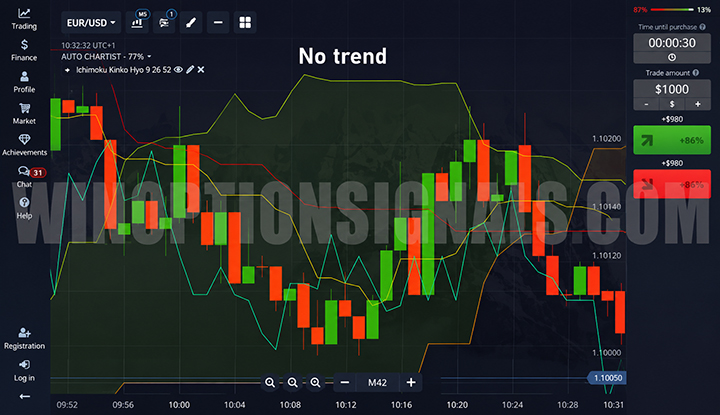This screenshot has width=720, height=415.
Task: Decrease trade amount with minus button
Action: (x=646, y=104)
